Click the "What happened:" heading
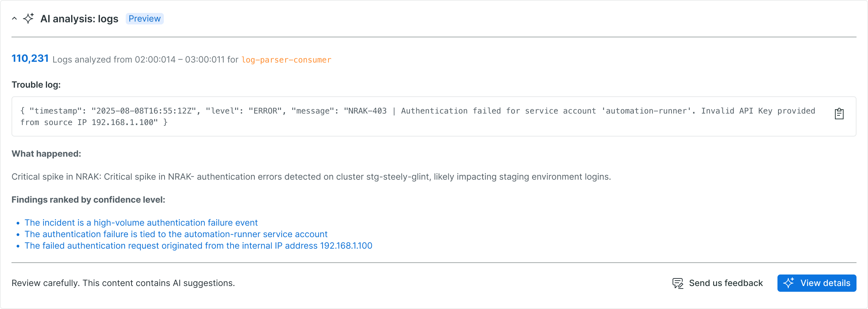The height and width of the screenshot is (309, 868). 46,154
